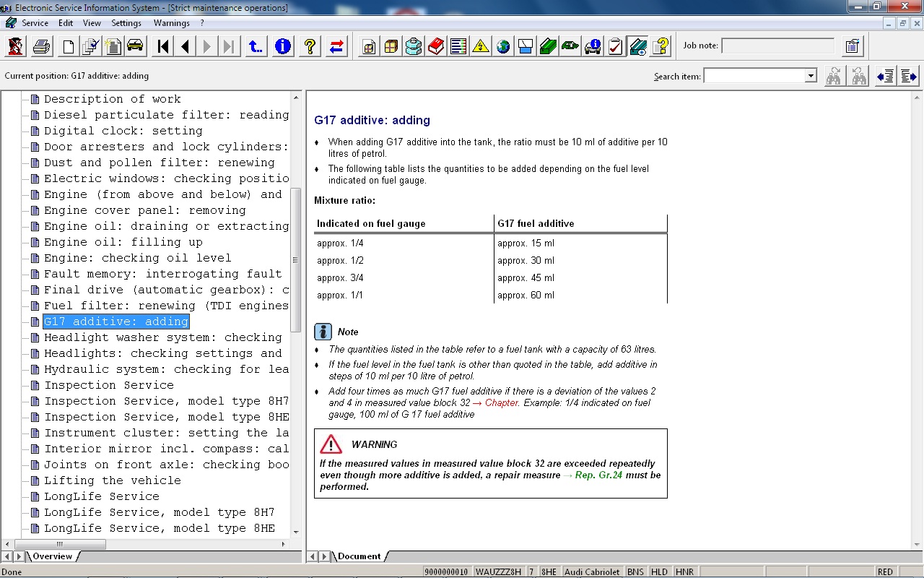Click the blue information circle icon
The height and width of the screenshot is (578, 924).
pyautogui.click(x=283, y=47)
